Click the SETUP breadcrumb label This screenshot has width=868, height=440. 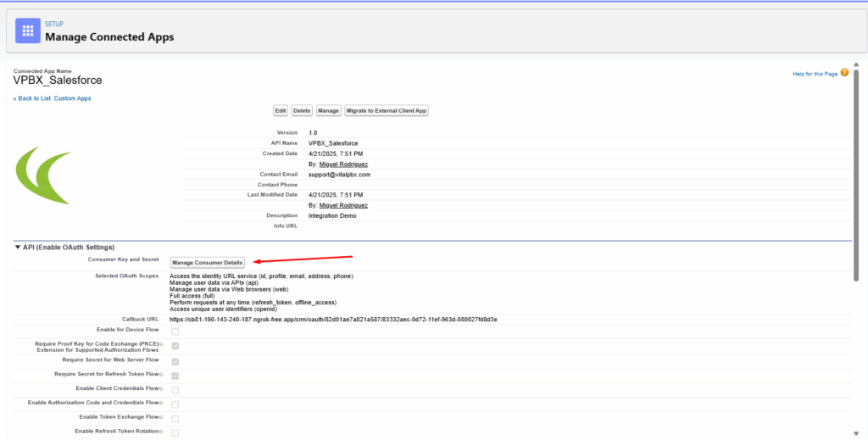(x=54, y=24)
